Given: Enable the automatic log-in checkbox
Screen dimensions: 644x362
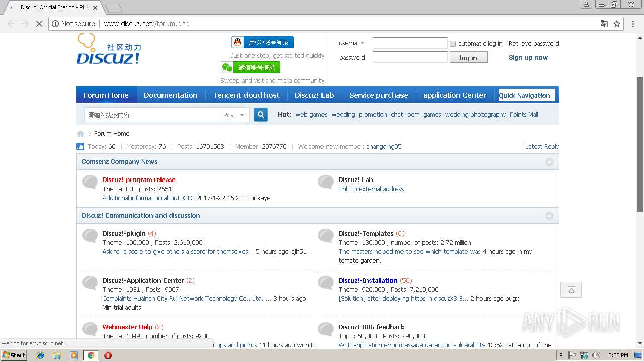Looking at the screenshot, I should pos(453,44).
